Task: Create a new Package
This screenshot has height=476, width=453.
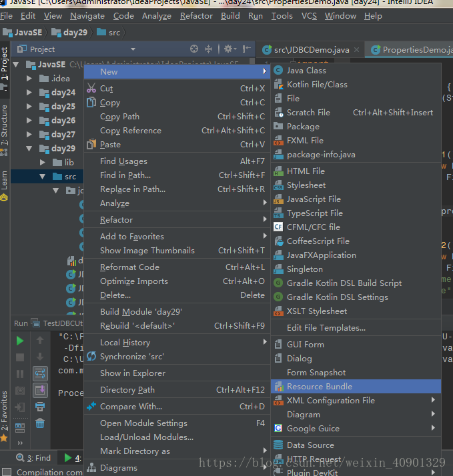Action: [356, 126]
